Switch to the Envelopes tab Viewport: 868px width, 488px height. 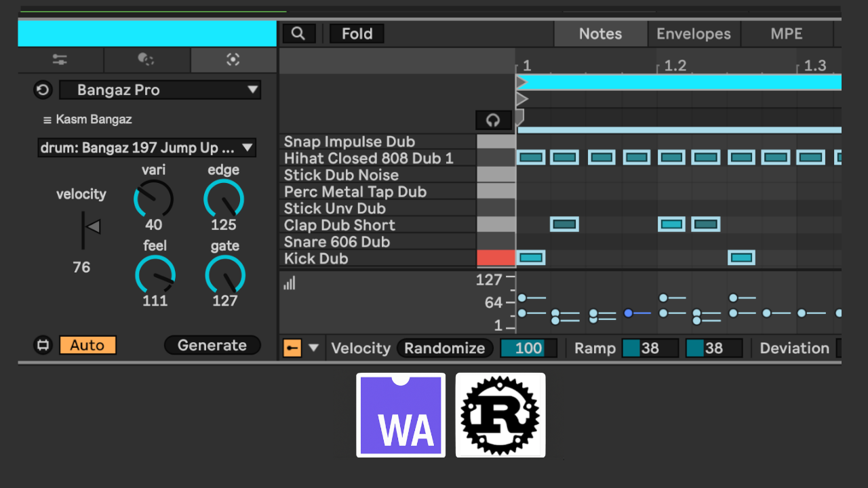[x=693, y=34]
